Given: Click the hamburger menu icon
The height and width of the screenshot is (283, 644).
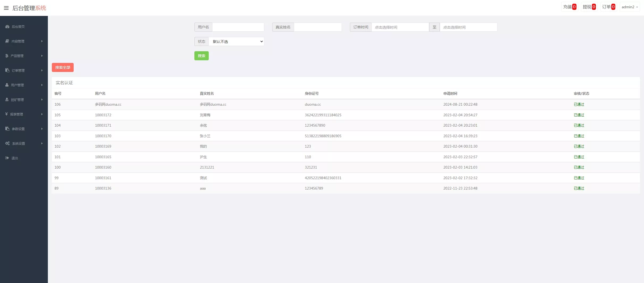Looking at the screenshot, I should tap(6, 8).
